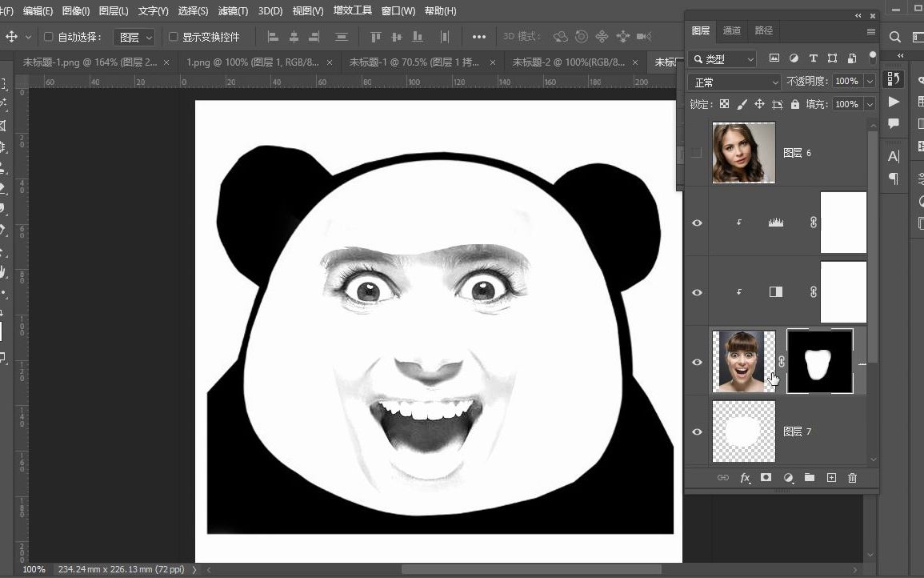The width and height of the screenshot is (924, 578).
Task: Open the Add layer style (fx) menu
Action: point(745,477)
